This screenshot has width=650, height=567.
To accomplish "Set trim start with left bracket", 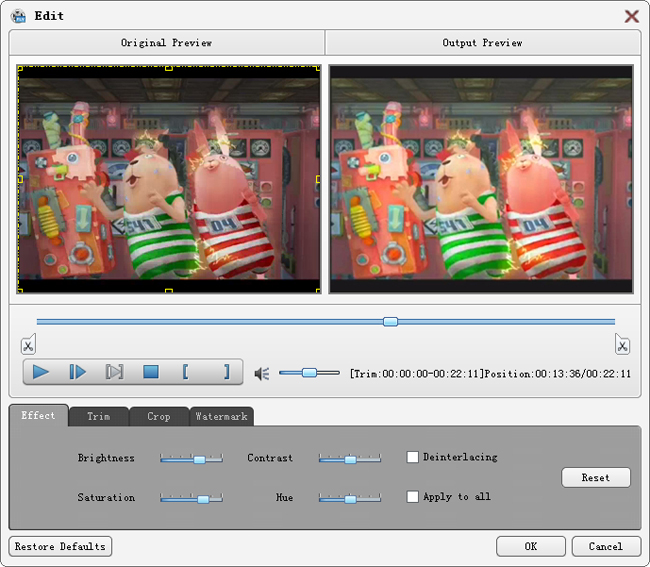I will click(185, 372).
